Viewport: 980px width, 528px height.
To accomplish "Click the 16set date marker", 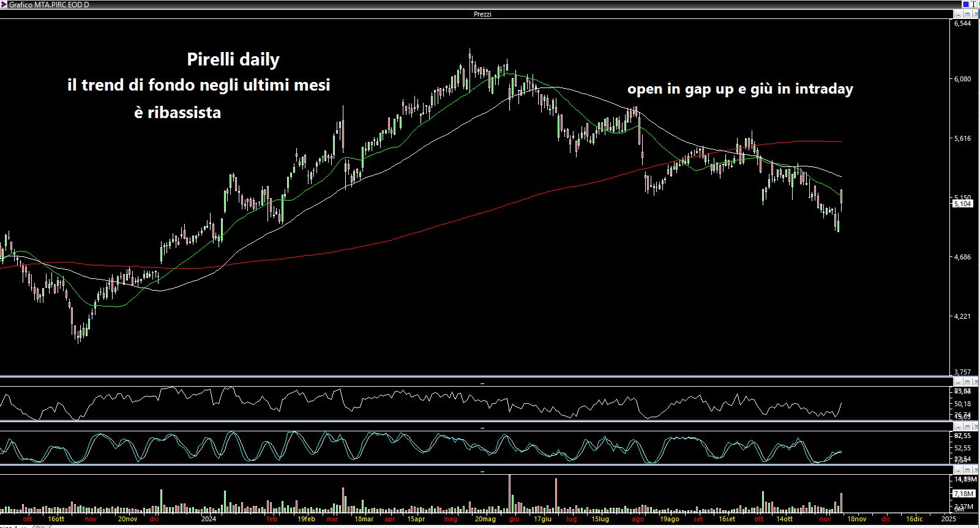I will point(727,519).
